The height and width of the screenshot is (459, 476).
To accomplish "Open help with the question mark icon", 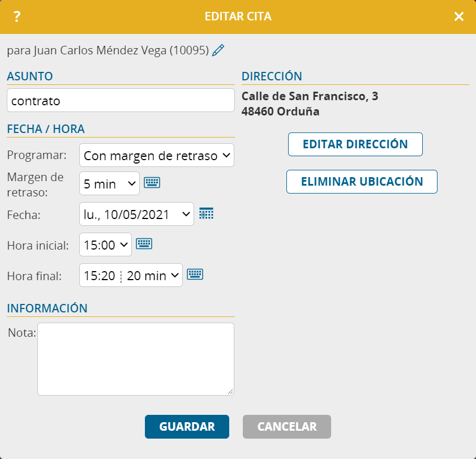I will click(x=17, y=16).
